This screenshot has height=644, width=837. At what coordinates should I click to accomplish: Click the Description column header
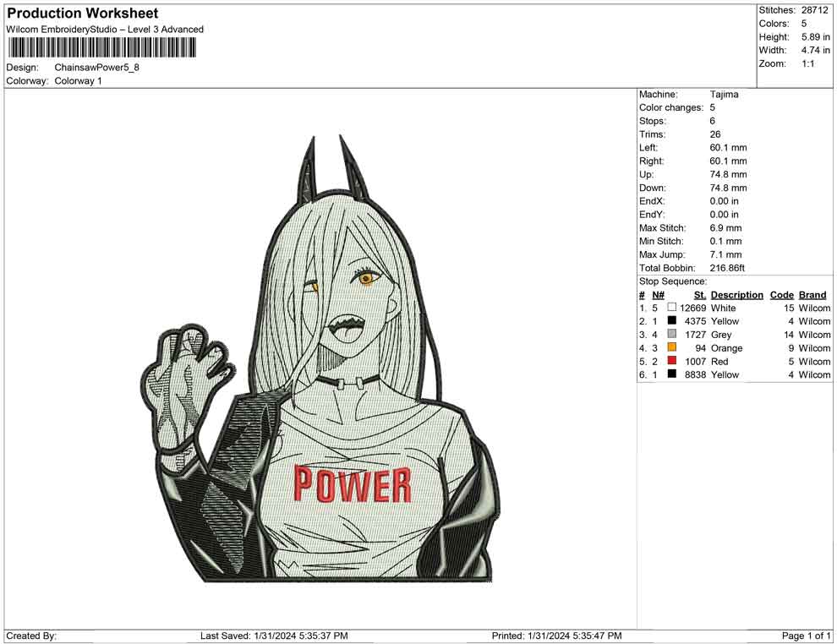click(737, 295)
